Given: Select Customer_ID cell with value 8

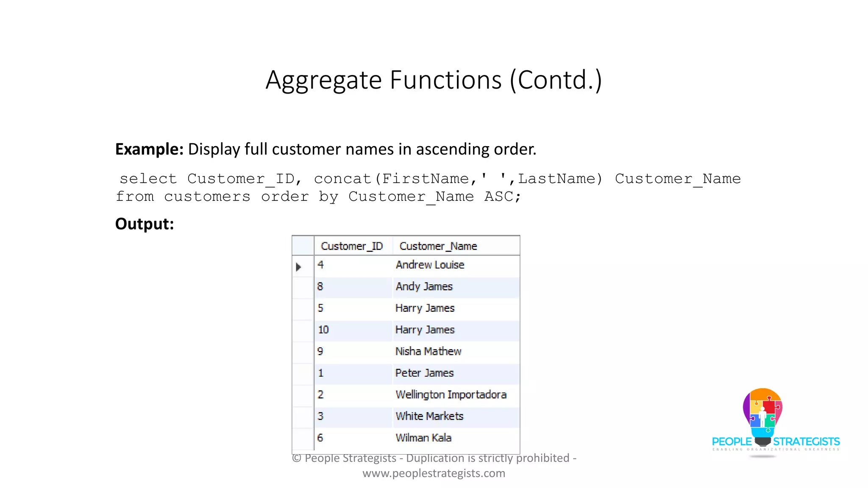Looking at the screenshot, I should (353, 287).
